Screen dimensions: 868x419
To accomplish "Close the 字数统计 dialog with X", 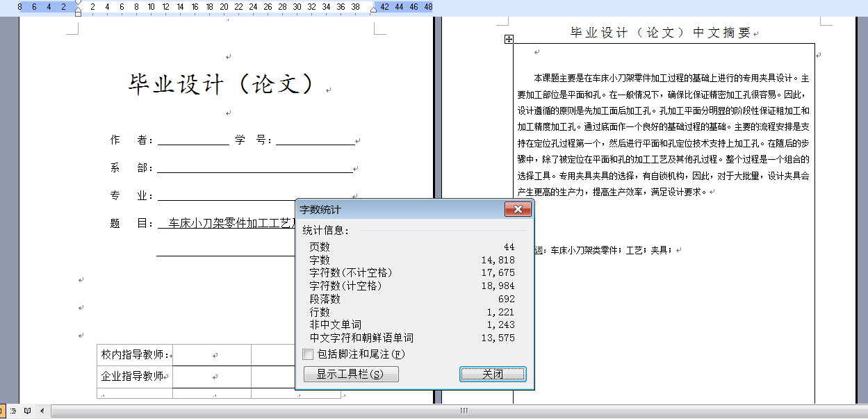I will coord(518,209).
